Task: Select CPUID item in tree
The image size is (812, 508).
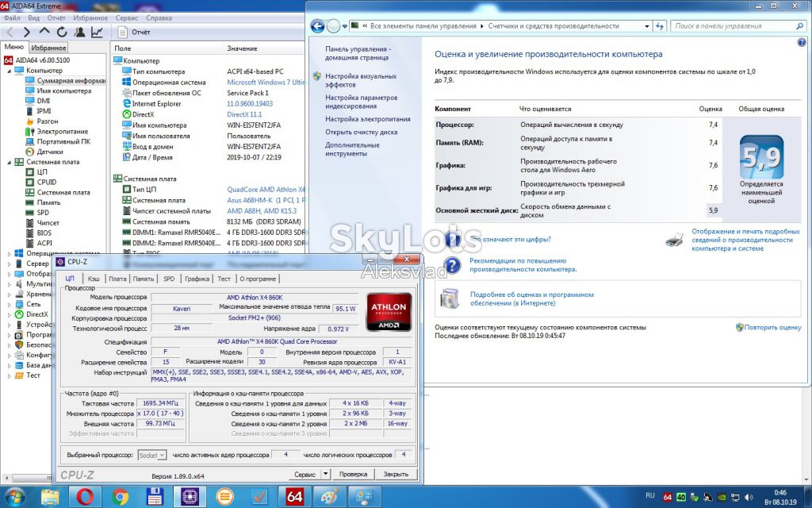Action: click(x=41, y=183)
